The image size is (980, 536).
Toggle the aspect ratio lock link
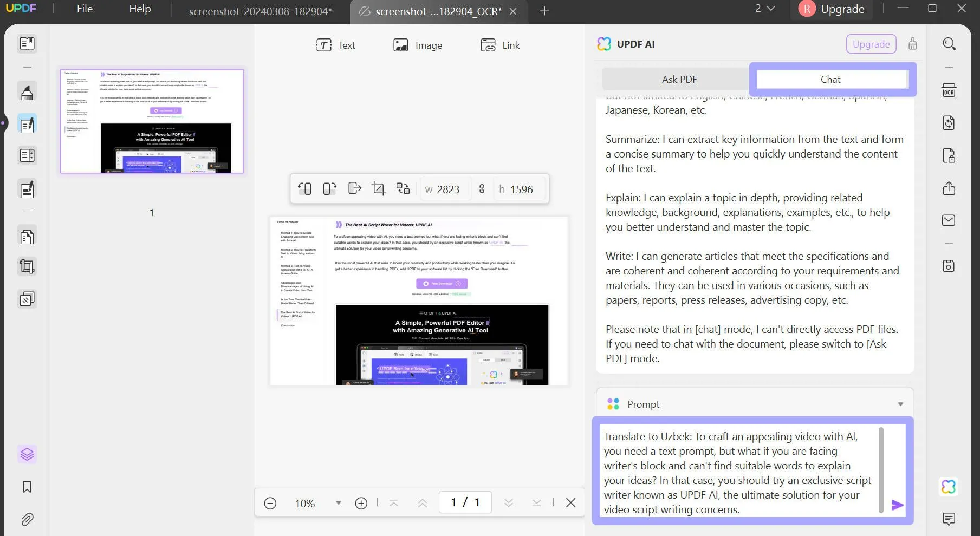tap(482, 189)
